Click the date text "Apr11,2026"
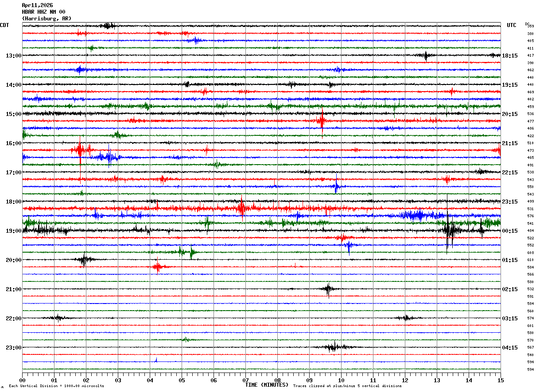This screenshot has height=392, width=536. pos(37,5)
